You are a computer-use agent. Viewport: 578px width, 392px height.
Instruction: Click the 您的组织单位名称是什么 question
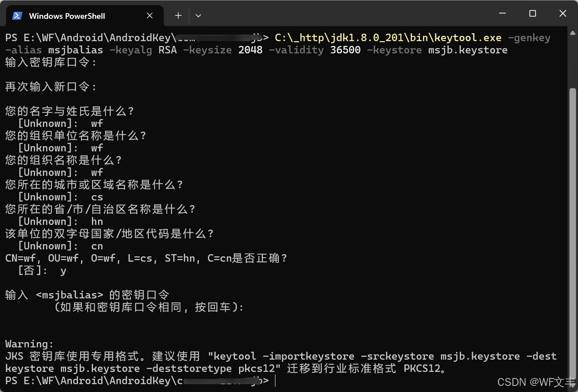[x=75, y=136]
